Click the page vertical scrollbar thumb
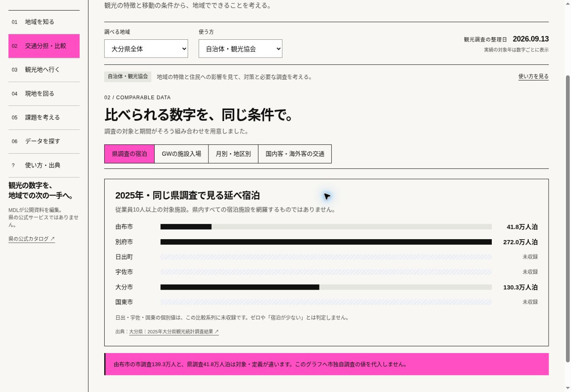Viewport: 571px width, 392px height. pyautogui.click(x=568, y=219)
